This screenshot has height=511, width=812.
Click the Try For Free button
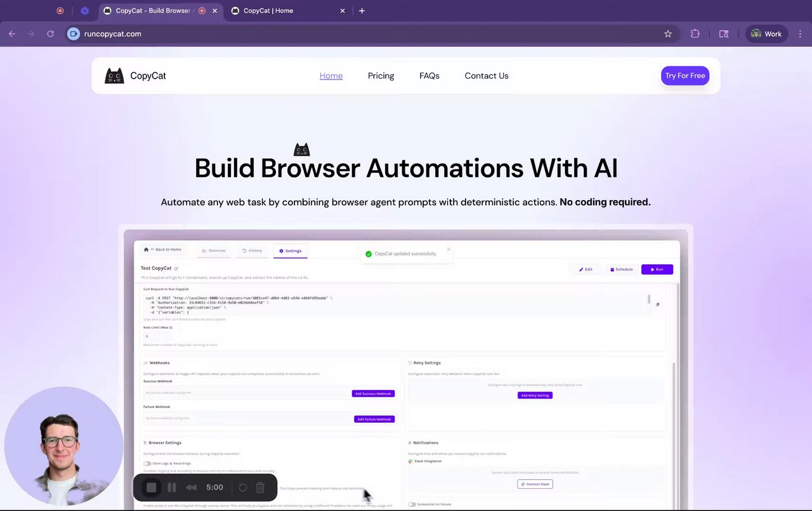[x=685, y=76]
